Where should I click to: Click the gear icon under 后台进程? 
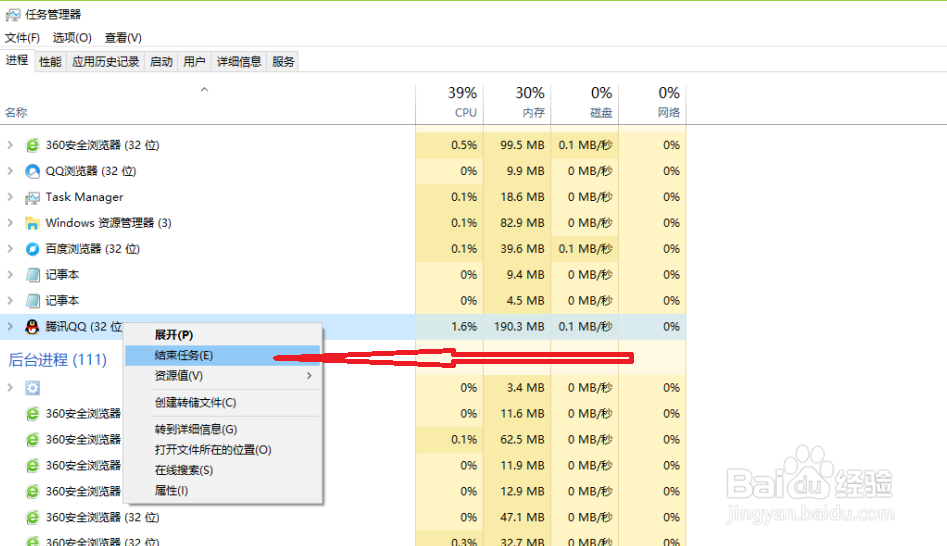tap(32, 388)
